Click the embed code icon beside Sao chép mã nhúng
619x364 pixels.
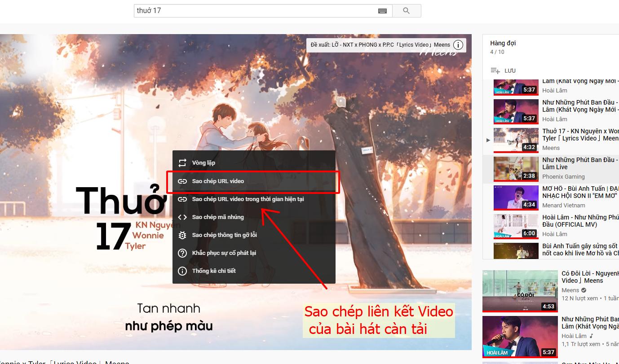(182, 217)
